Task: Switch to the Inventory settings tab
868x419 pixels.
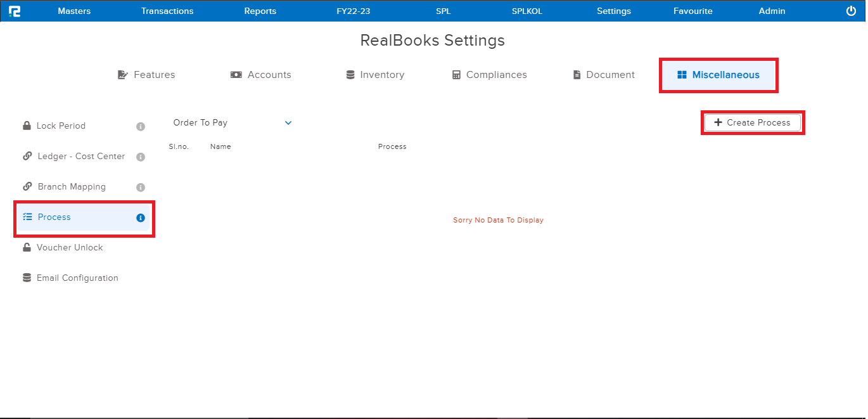Action: point(375,75)
